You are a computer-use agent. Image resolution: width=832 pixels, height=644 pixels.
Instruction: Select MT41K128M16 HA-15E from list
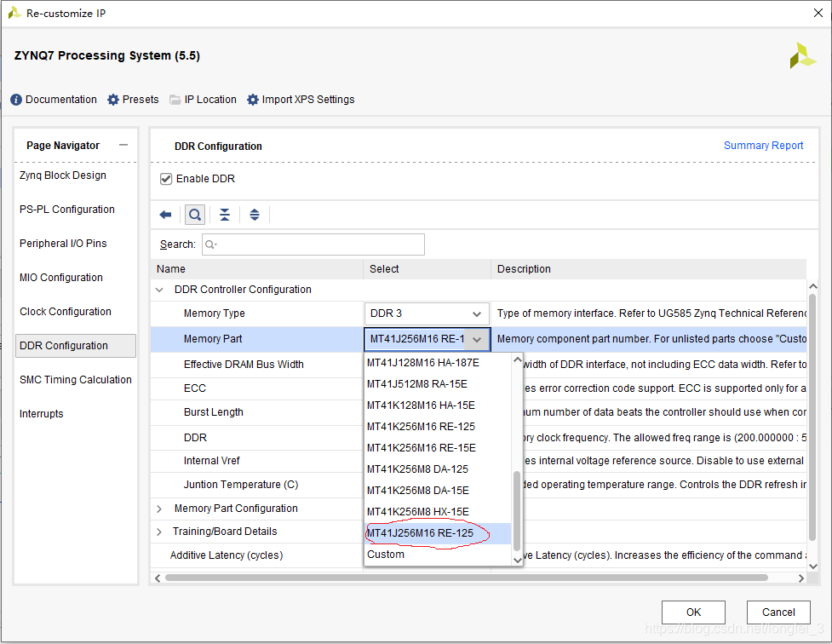pyautogui.click(x=439, y=405)
